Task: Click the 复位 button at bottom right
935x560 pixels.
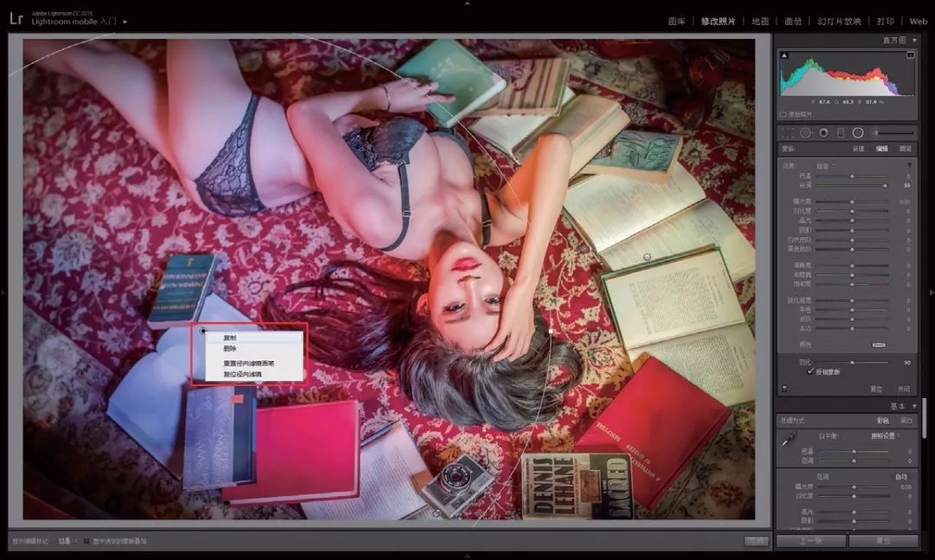Action: point(883,541)
